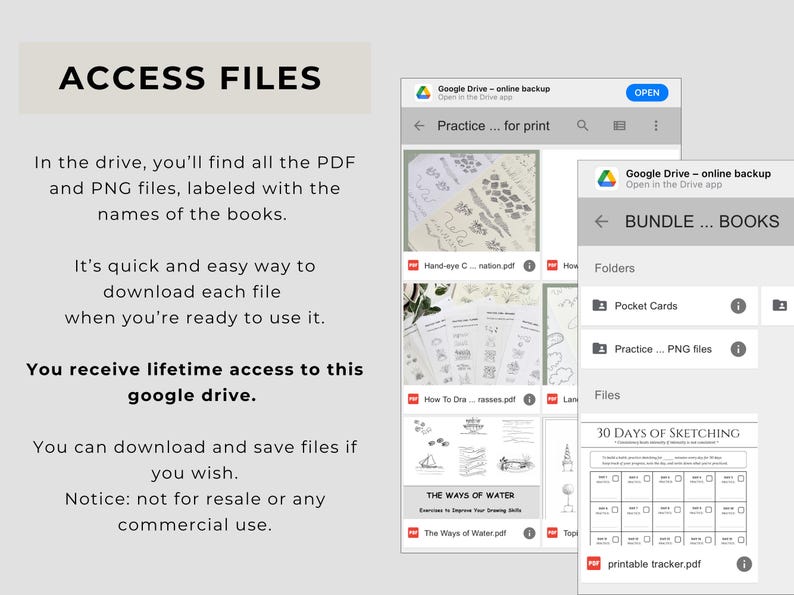Click the Files section heading
The height and width of the screenshot is (595, 794).
pos(607,395)
